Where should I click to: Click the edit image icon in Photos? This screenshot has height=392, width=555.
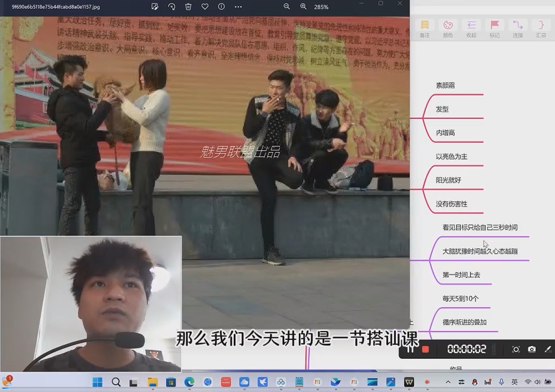155,7
